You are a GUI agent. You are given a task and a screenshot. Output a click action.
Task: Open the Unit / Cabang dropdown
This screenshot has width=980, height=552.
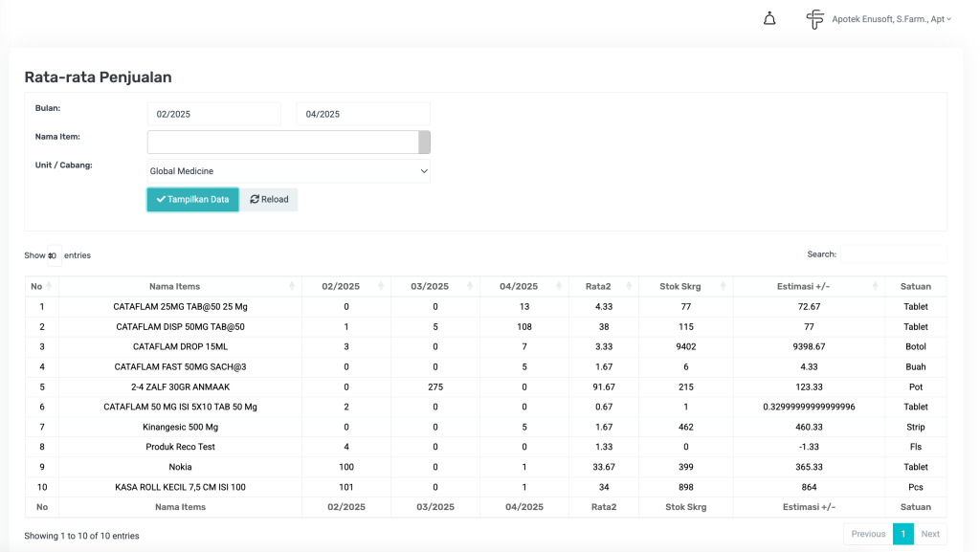tap(288, 171)
